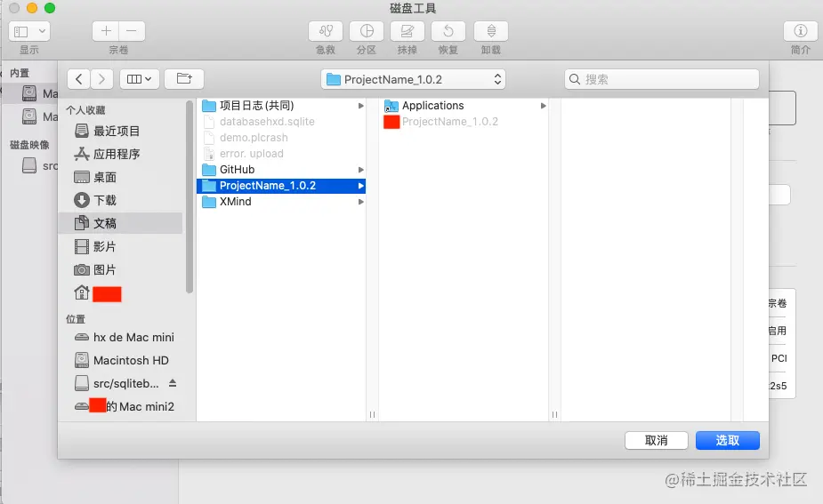The width and height of the screenshot is (823, 504).
Task: Open the 项目日志 (共同) folder
Action: [281, 106]
